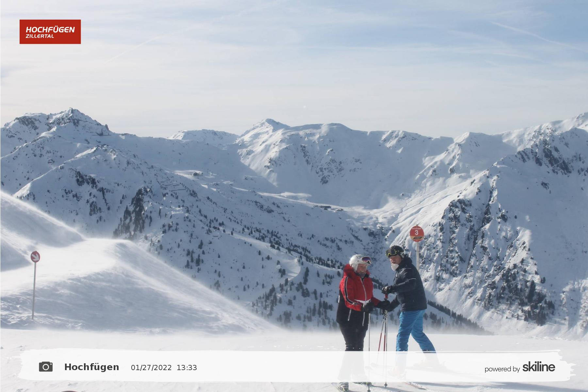
Task: Click the rocky peak at top left
Action: [x=70, y=115]
